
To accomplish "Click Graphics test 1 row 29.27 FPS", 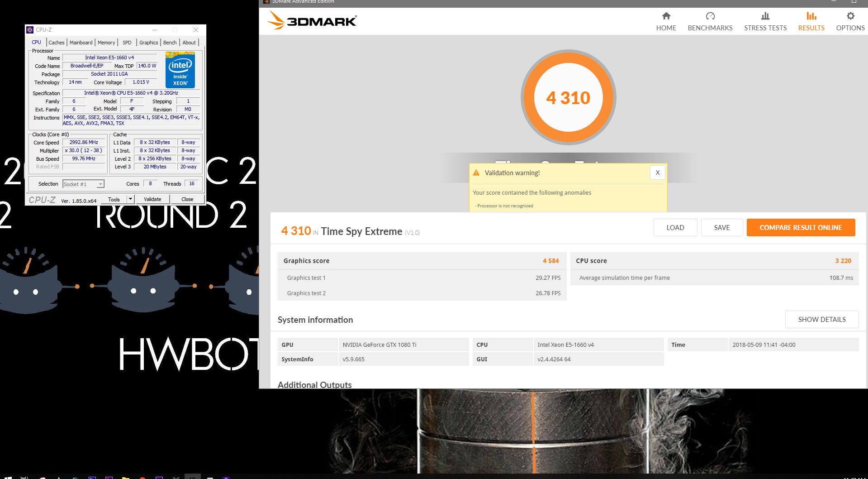I will (x=422, y=278).
